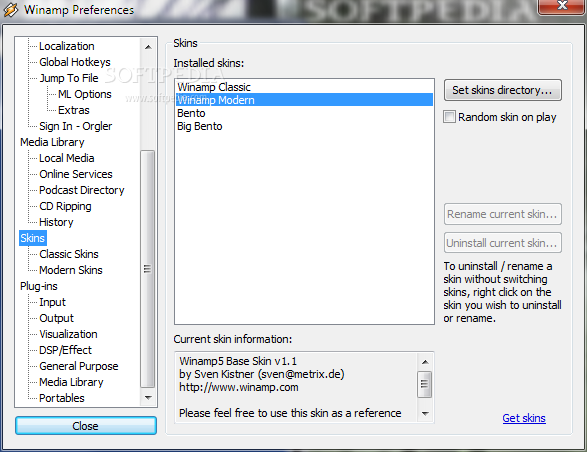Open Online Services preferences
This screenshot has width=587, height=452.
[x=76, y=174]
